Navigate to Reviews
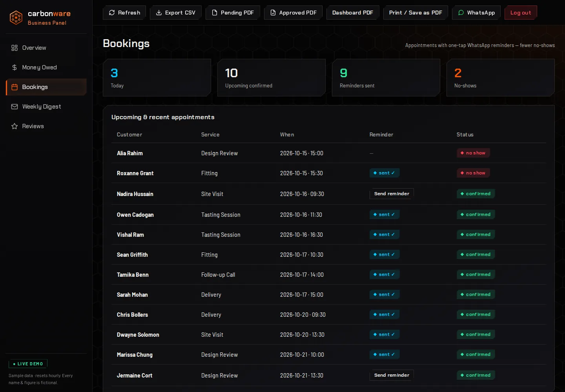 (x=46, y=126)
